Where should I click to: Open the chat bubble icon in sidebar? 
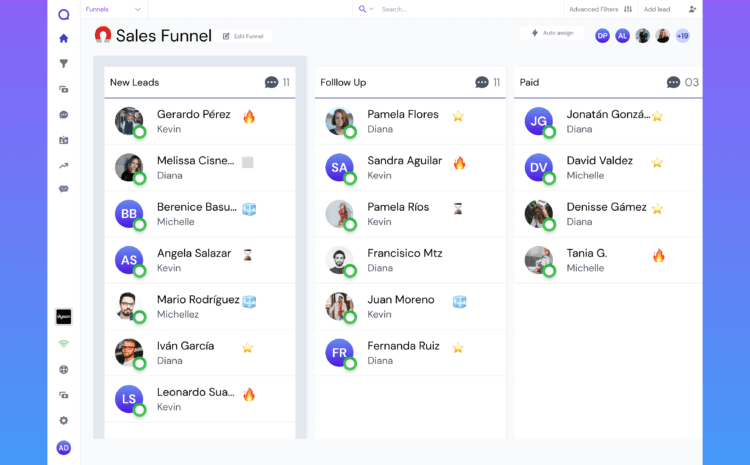(x=64, y=115)
